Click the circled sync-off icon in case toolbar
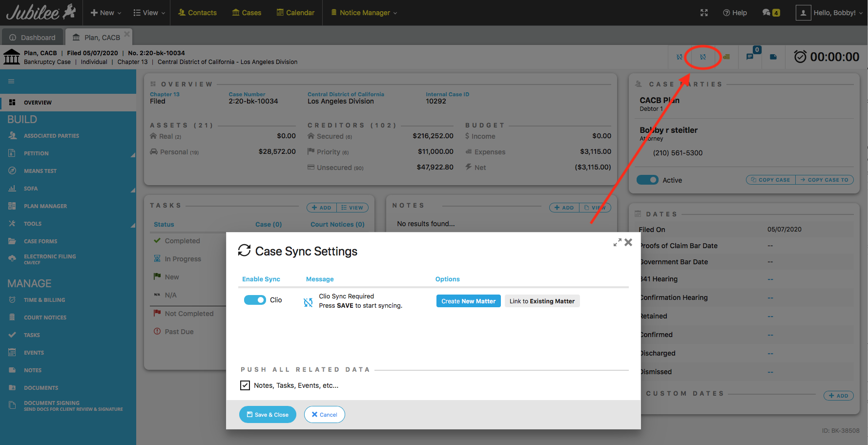Image resolution: width=868 pixels, height=445 pixels. [x=703, y=57]
